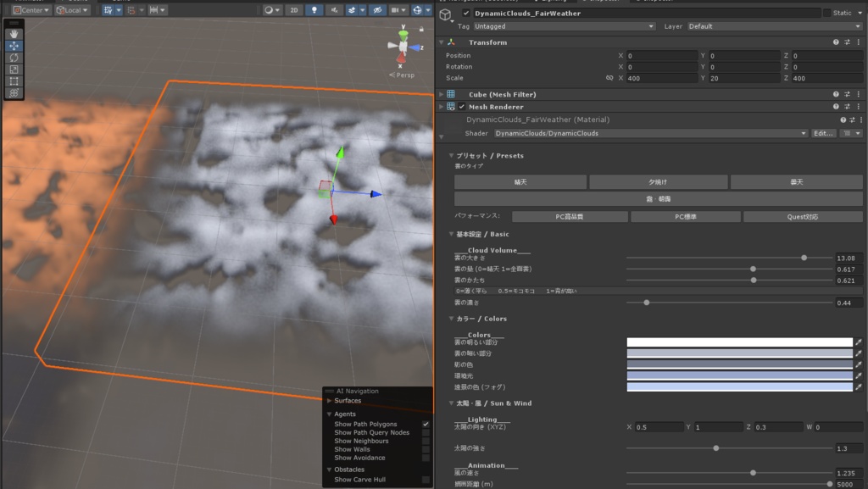Viewport: 868px width, 489px height.
Task: Toggle scene lighting bulb icon
Action: coord(316,10)
